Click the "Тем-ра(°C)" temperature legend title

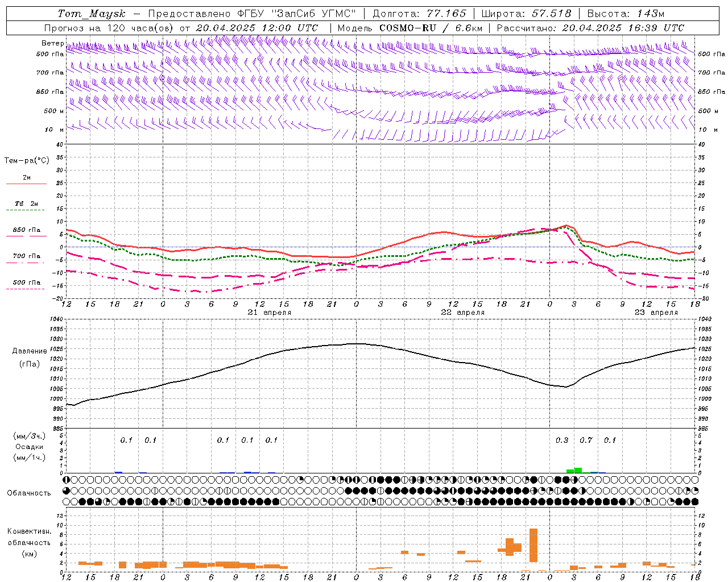pyautogui.click(x=27, y=161)
